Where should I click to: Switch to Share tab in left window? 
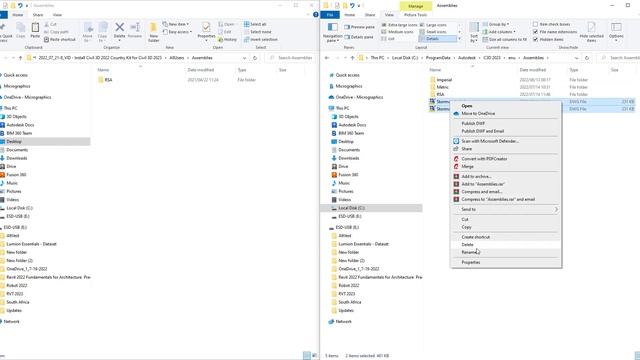coord(38,15)
